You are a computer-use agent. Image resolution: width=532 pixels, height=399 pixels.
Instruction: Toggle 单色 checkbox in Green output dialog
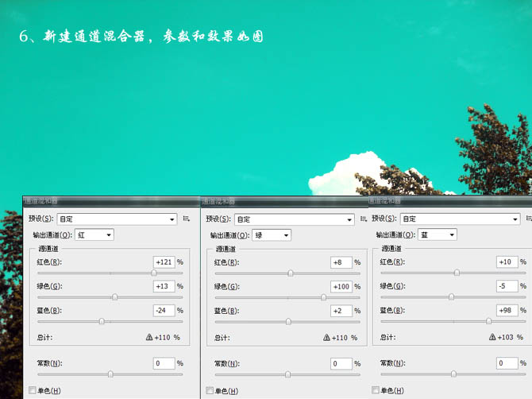tap(210, 390)
